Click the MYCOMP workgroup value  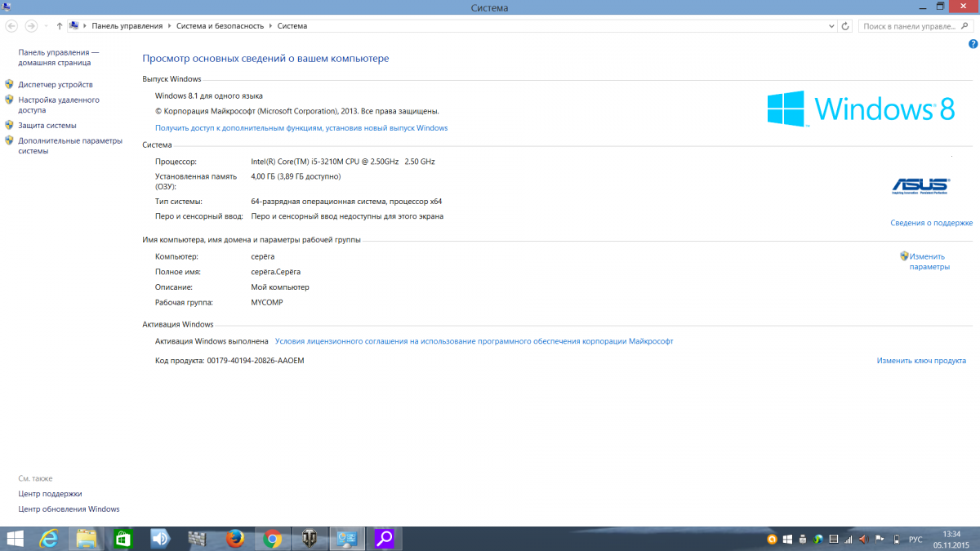267,303
